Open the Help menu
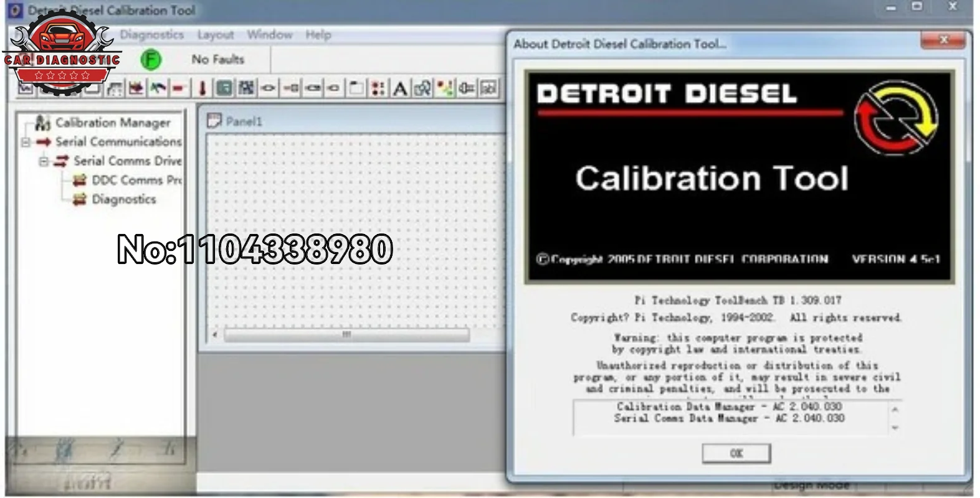This screenshot has height=498, width=980. [318, 35]
